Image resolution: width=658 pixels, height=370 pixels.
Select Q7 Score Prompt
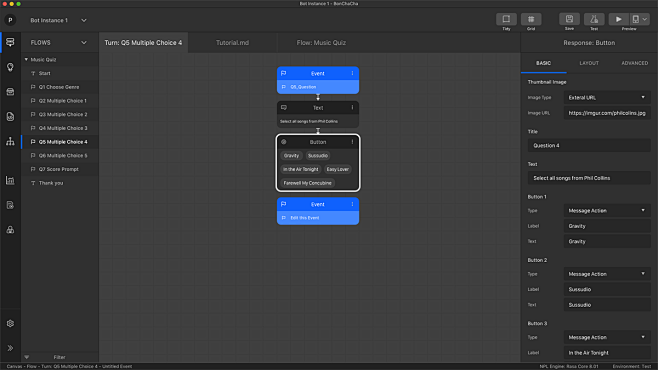[60, 169]
